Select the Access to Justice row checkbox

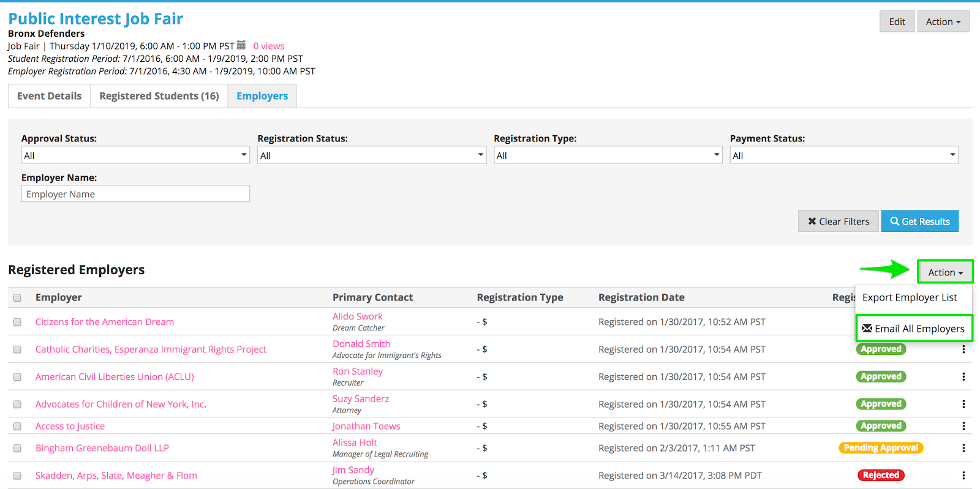[x=17, y=427]
